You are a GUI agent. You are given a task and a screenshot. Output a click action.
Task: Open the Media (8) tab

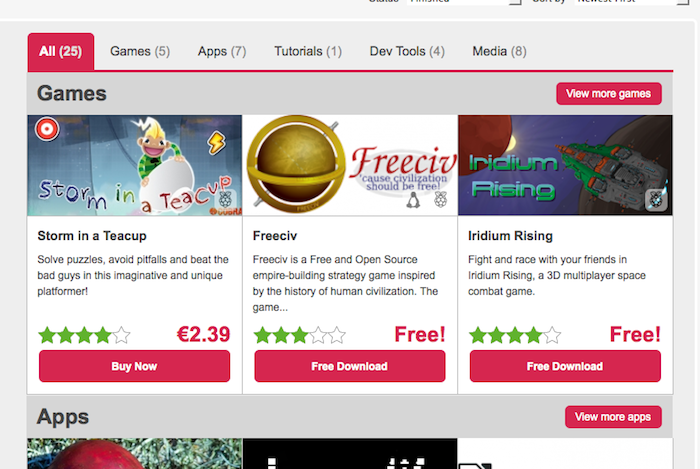(x=500, y=51)
